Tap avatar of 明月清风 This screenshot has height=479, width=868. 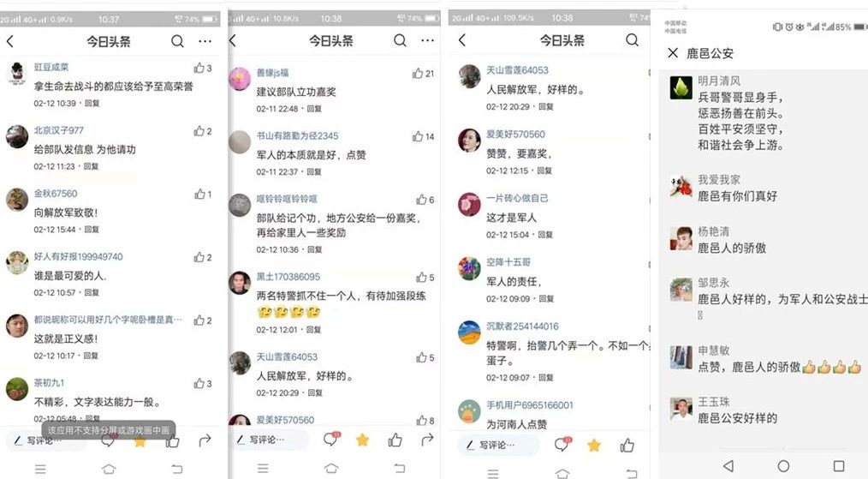click(x=681, y=87)
